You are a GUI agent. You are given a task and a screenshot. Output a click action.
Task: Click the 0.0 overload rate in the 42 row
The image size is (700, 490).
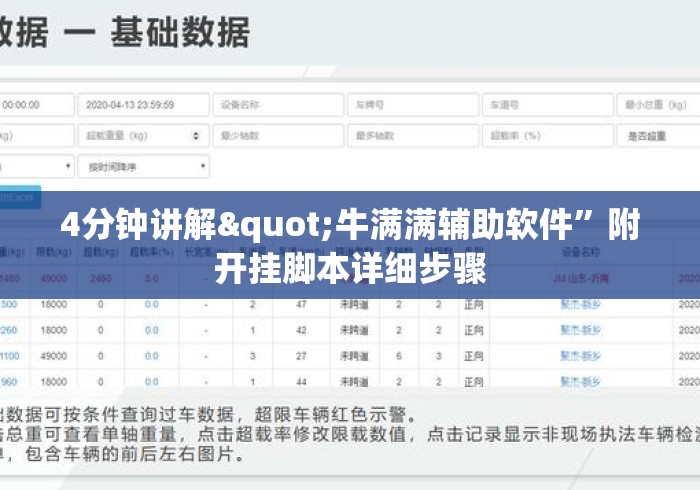152,330
